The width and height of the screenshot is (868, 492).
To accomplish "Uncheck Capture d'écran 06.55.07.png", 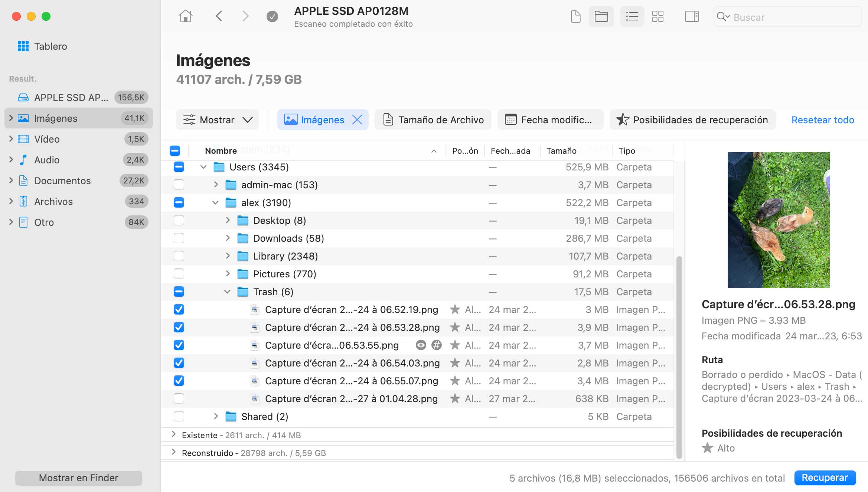I will 179,381.
